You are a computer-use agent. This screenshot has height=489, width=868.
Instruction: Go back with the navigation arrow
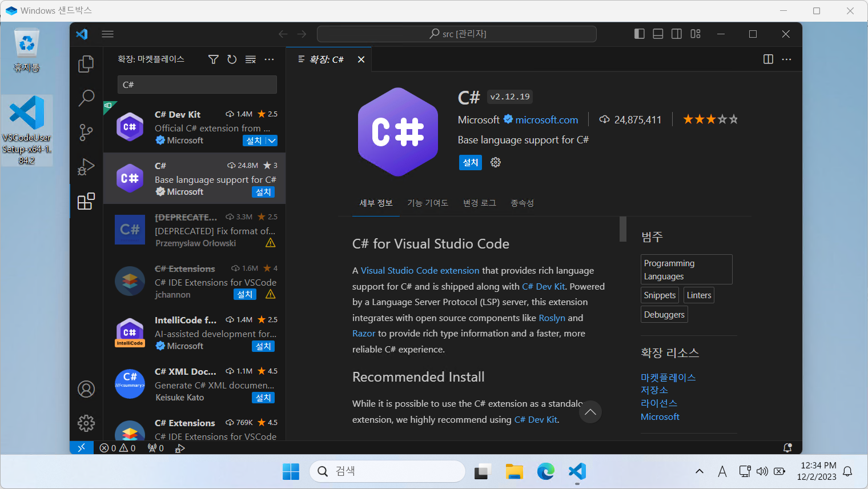click(x=283, y=34)
